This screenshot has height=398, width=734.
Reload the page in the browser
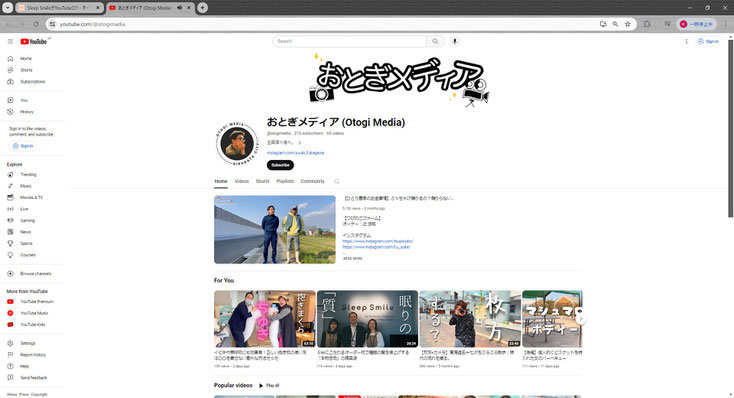click(x=36, y=24)
